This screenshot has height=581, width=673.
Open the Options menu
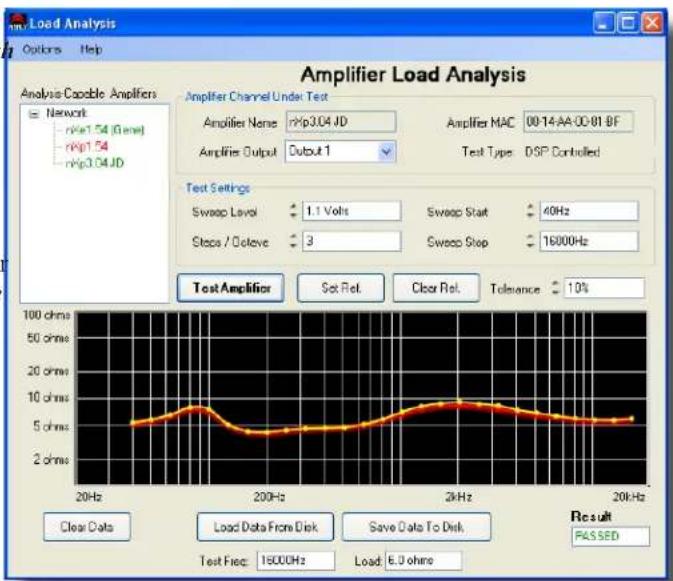click(x=42, y=50)
